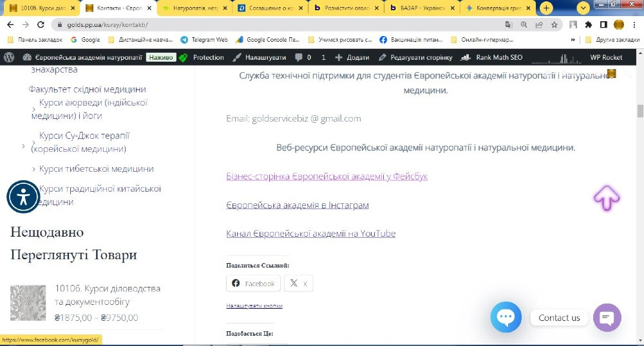Click the Наживо badge in admin bar
Screen dimensions: 644x346
161,57
